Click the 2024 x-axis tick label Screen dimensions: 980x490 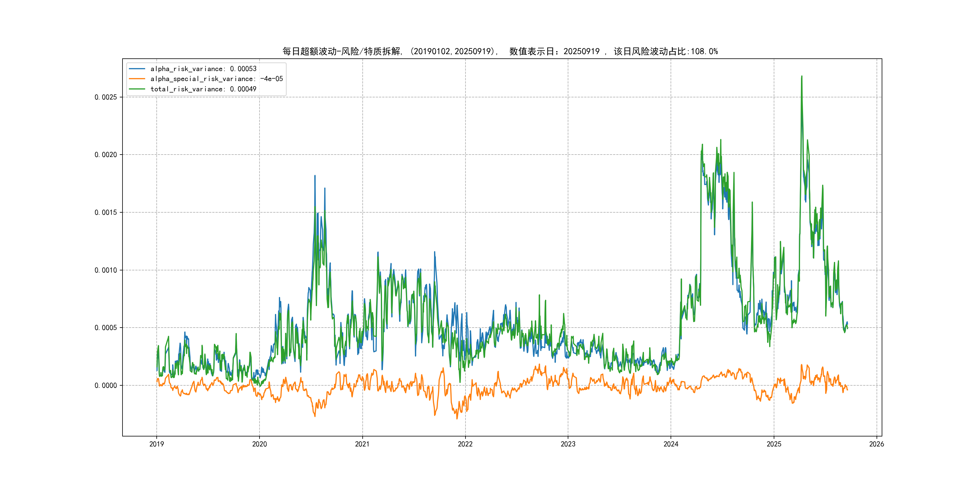point(671,444)
